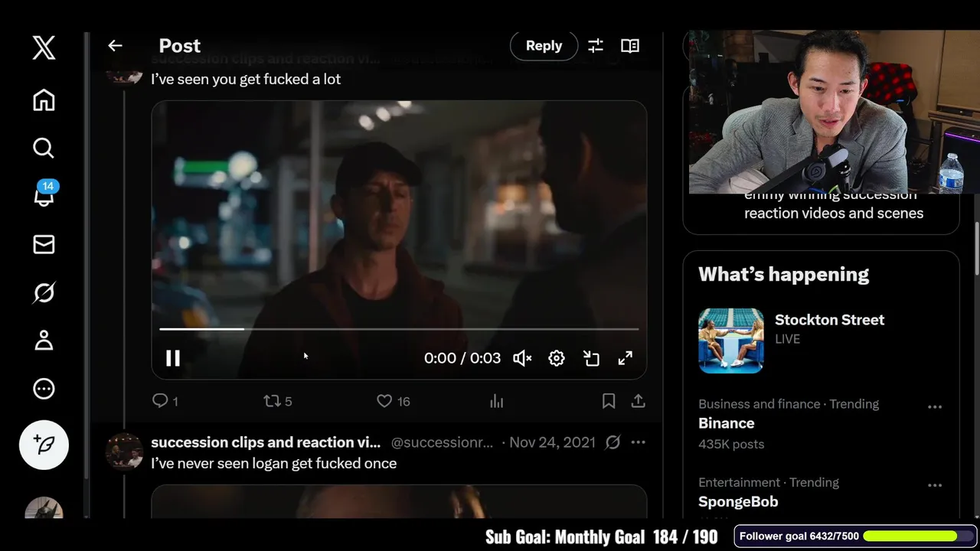Screen dimensions: 980x551
Task: Reply to the post with 1 reply
Action: pyautogui.click(x=165, y=401)
